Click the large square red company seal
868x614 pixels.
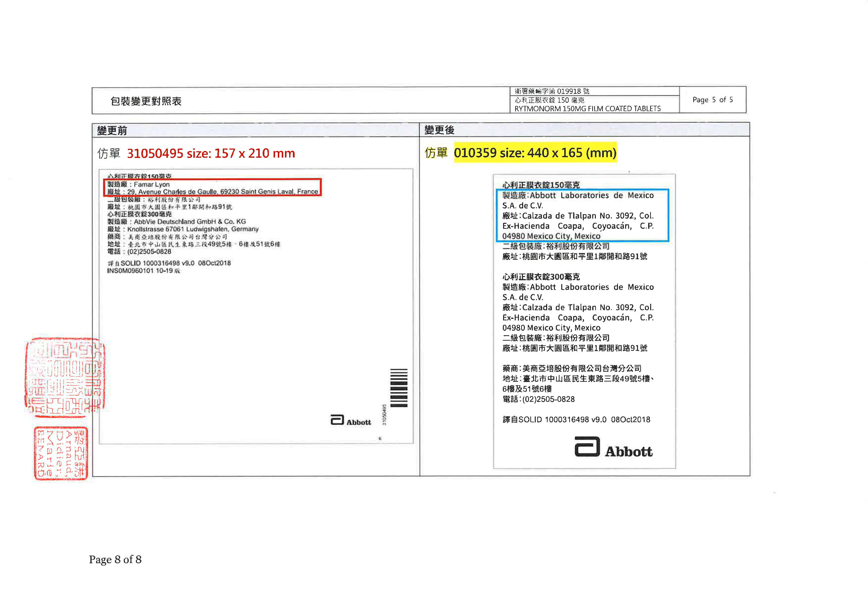click(x=65, y=378)
